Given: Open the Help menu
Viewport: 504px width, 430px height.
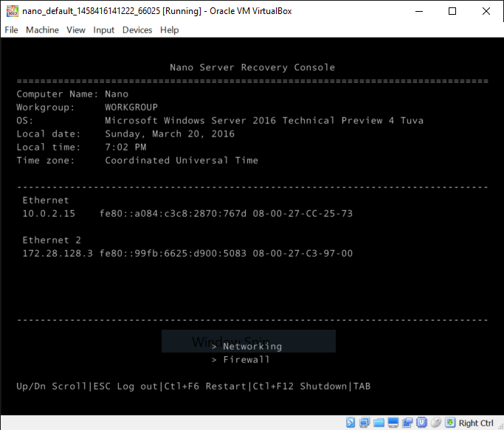Looking at the screenshot, I should [x=170, y=30].
